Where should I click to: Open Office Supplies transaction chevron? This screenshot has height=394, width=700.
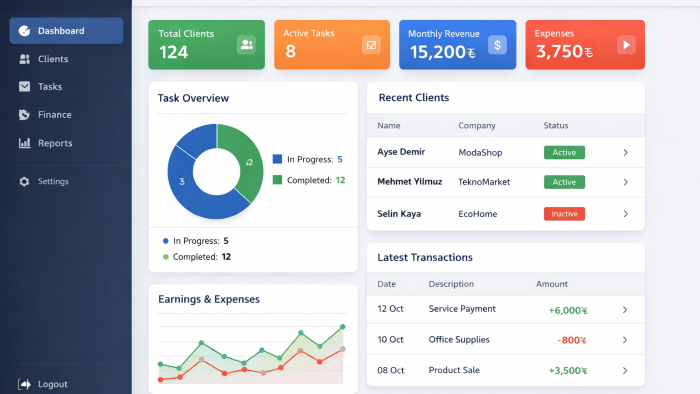point(625,340)
